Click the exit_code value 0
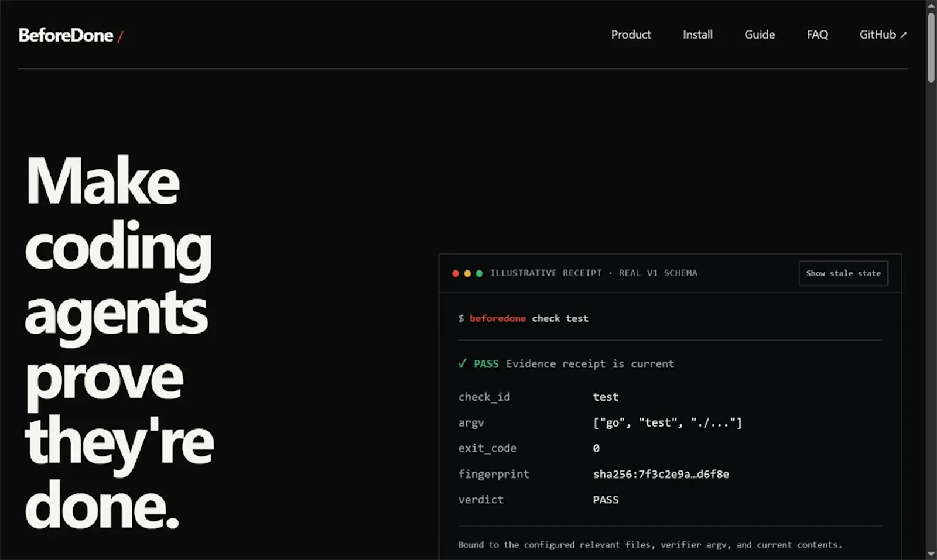The image size is (937, 560). tap(596, 448)
